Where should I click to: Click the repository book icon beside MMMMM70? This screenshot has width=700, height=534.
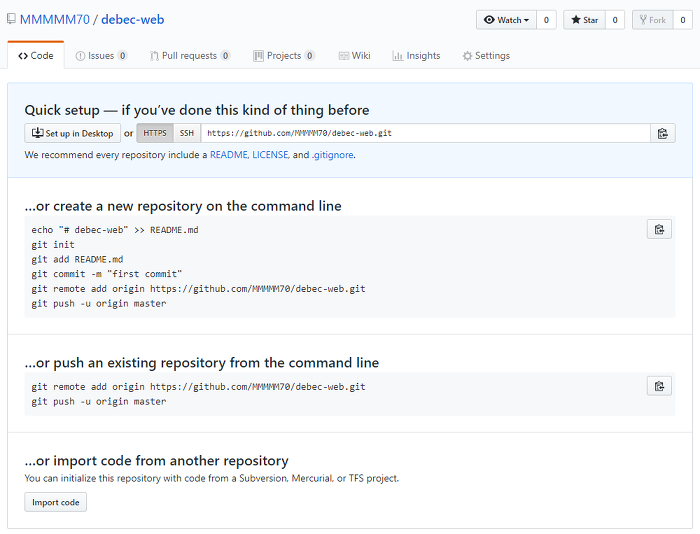point(11,19)
